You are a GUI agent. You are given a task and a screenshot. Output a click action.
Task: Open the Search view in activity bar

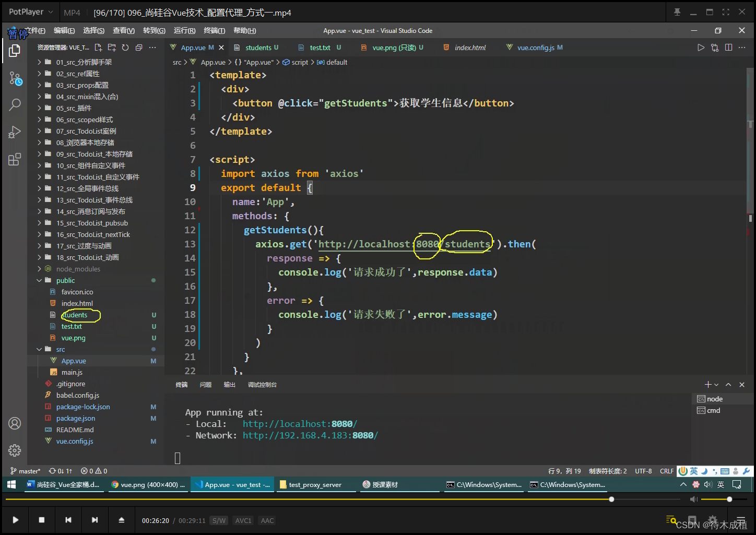coord(15,104)
